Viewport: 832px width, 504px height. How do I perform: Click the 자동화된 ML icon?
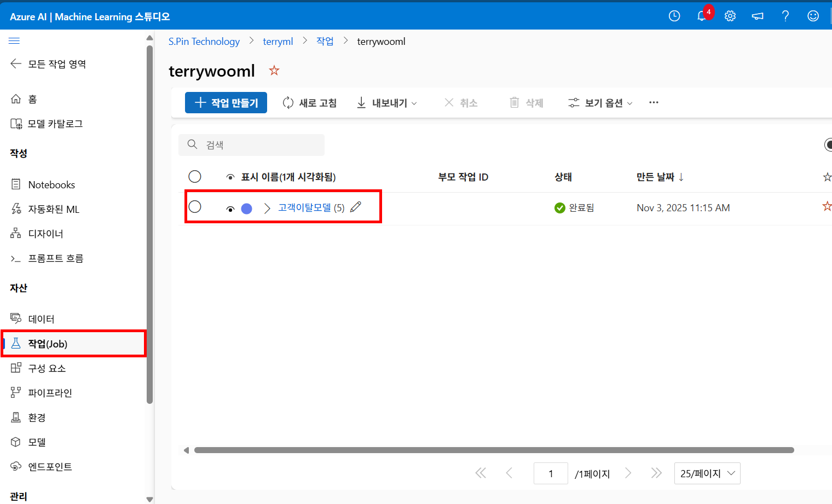[16, 209]
